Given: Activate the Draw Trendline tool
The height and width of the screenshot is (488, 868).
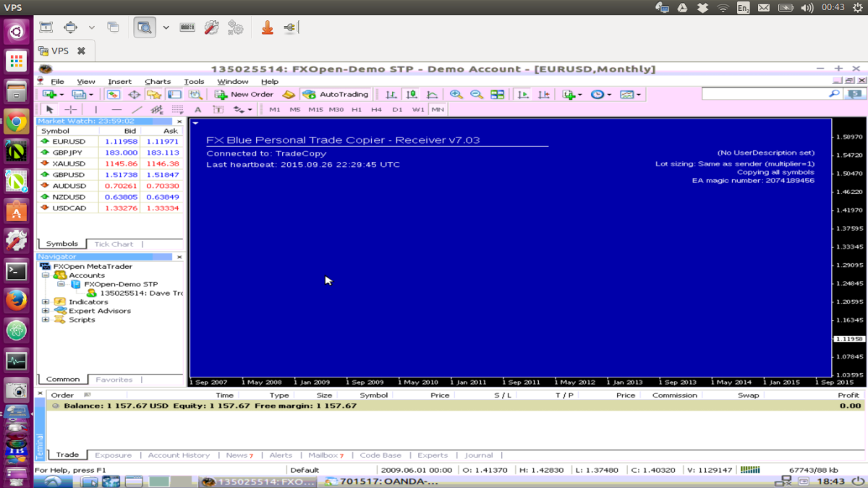Looking at the screenshot, I should pos(137,109).
